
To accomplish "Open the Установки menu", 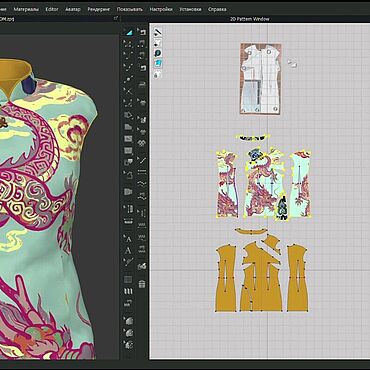I will pyautogui.click(x=190, y=9).
